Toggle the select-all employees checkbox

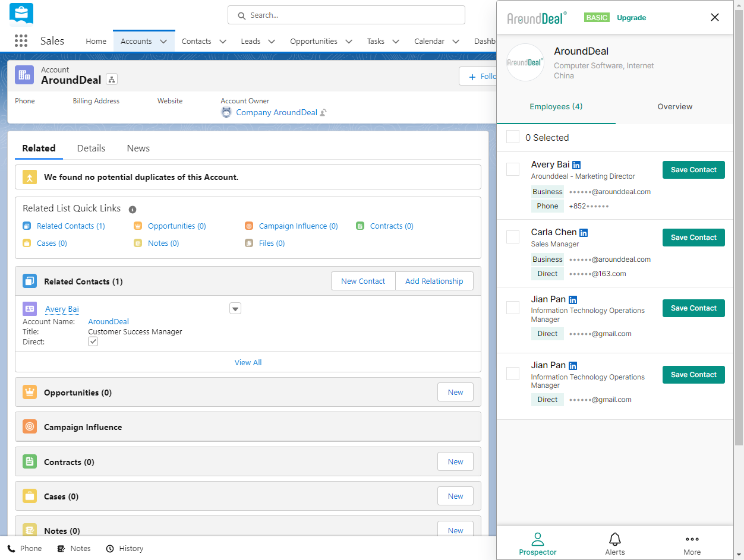coord(513,137)
